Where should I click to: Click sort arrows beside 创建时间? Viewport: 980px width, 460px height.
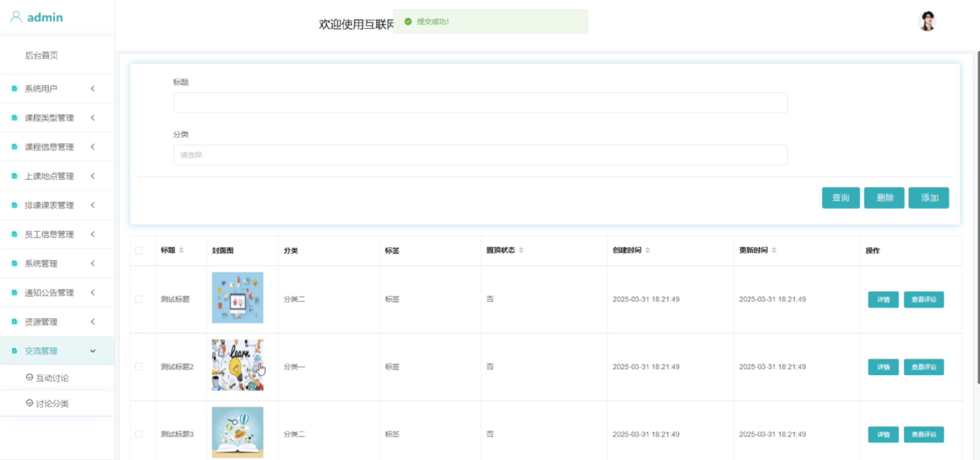[647, 250]
